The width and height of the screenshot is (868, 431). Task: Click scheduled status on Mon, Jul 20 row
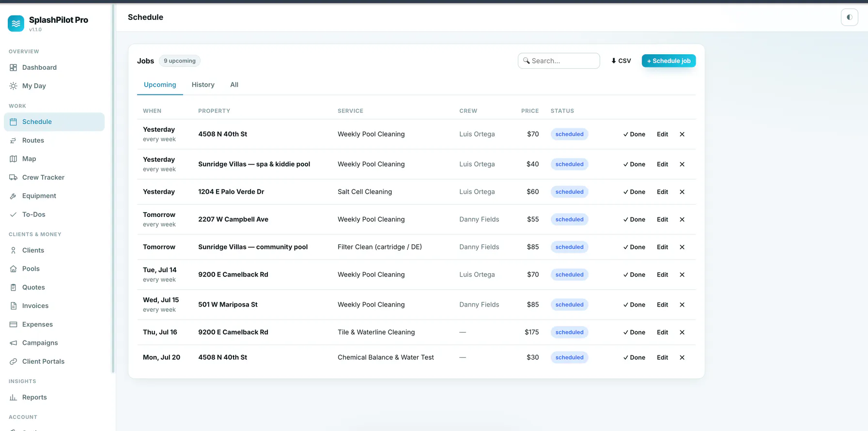pos(569,357)
